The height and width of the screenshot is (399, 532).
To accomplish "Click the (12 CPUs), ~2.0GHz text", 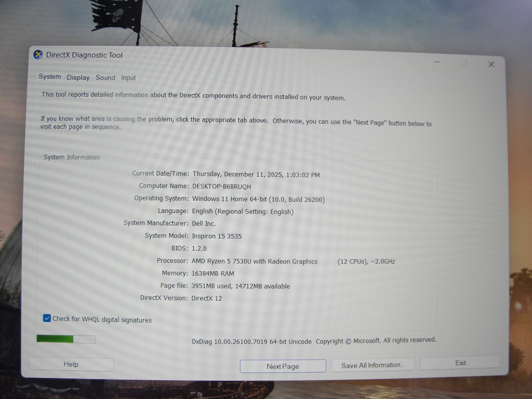I will [x=366, y=262].
